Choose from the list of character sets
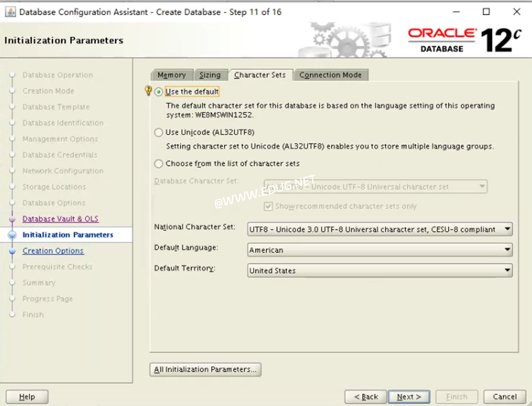 (159, 163)
